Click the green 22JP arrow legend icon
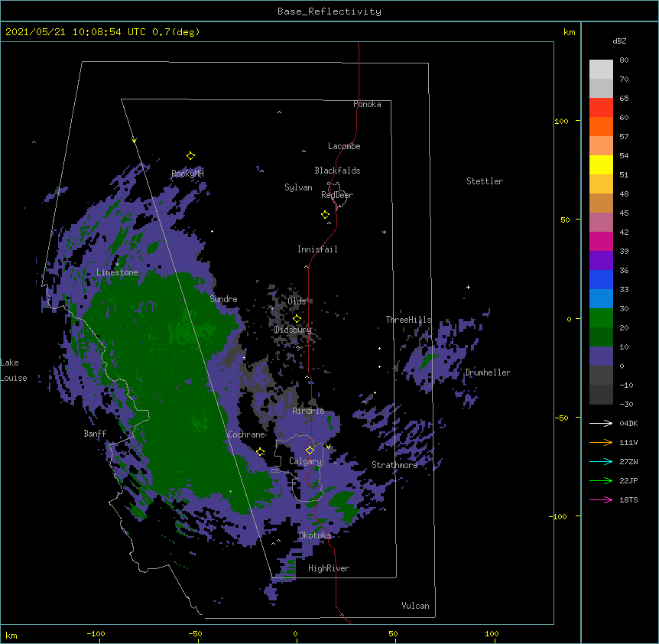This screenshot has height=644, width=659. tap(601, 480)
